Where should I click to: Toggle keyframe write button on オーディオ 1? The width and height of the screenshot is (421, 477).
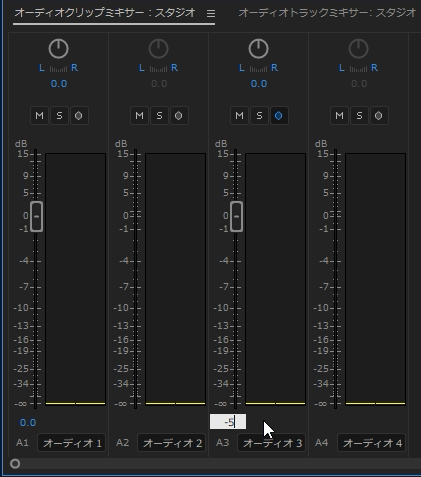point(79,116)
